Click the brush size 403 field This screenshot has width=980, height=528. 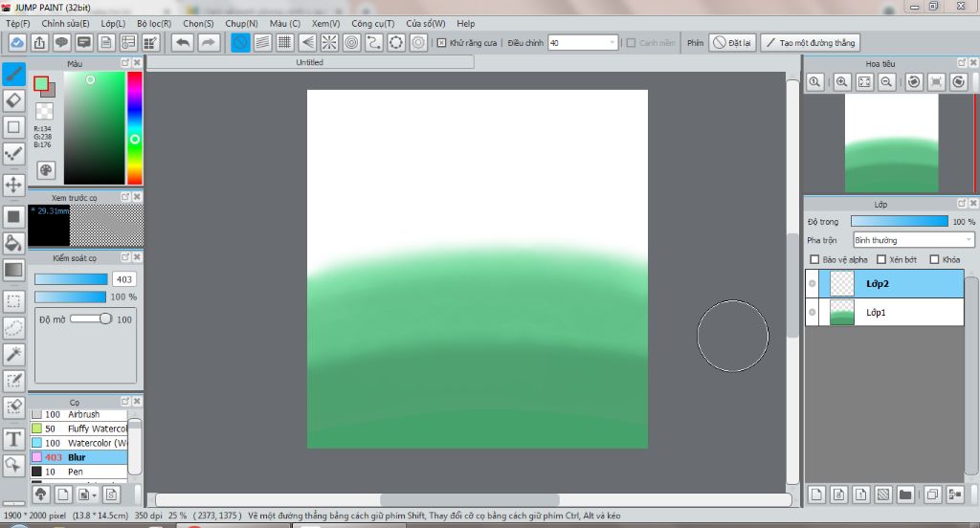tap(123, 279)
